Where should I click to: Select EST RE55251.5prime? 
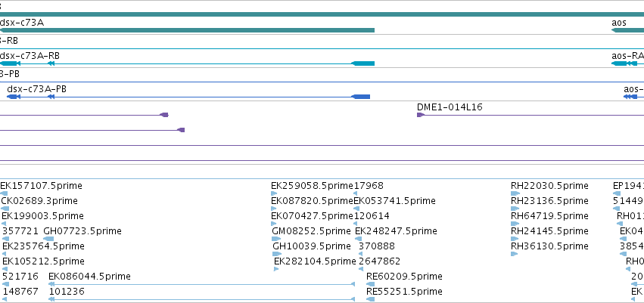coord(404,292)
